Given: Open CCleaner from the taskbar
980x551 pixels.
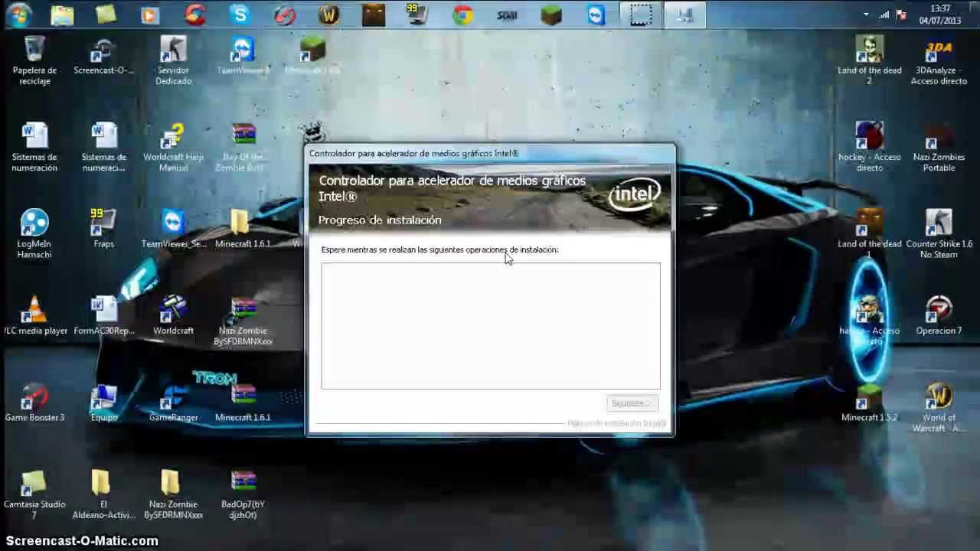Looking at the screenshot, I should (195, 15).
